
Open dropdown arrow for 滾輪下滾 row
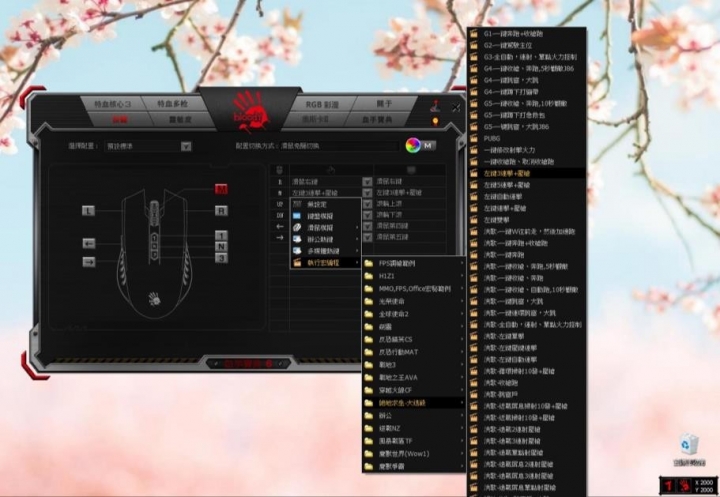(x=367, y=215)
